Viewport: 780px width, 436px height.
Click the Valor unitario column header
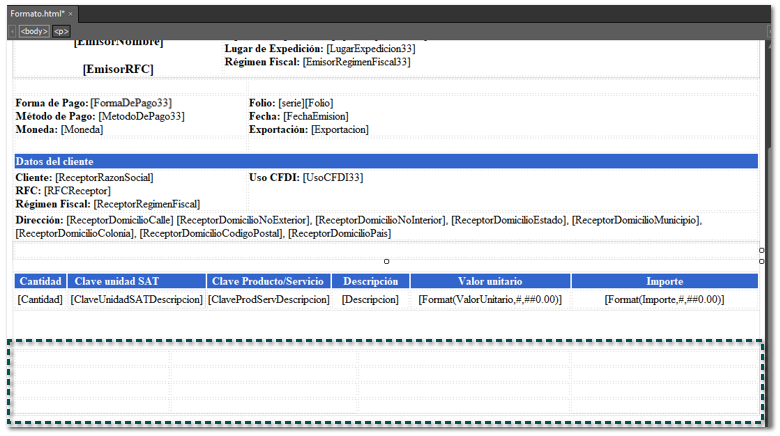[490, 282]
